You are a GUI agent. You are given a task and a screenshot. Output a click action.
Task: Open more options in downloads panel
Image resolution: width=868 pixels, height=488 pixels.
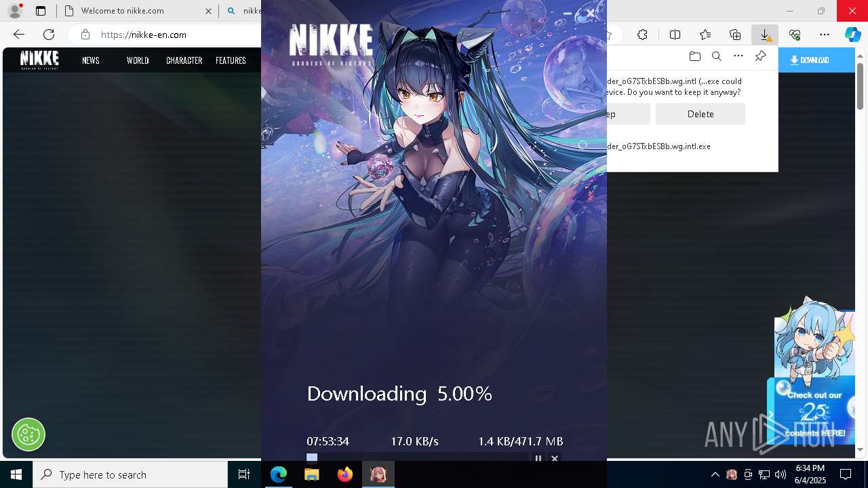[x=738, y=56]
